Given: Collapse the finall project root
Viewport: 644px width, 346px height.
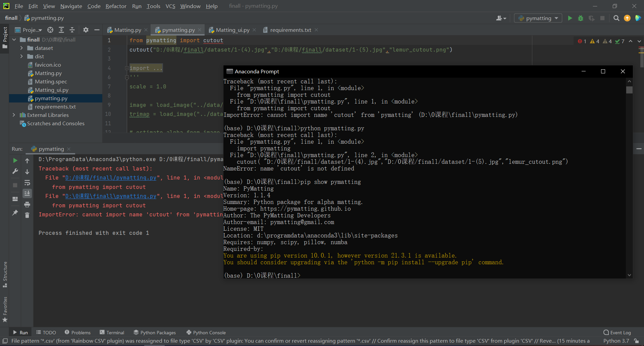Looking at the screenshot, I should 14,40.
